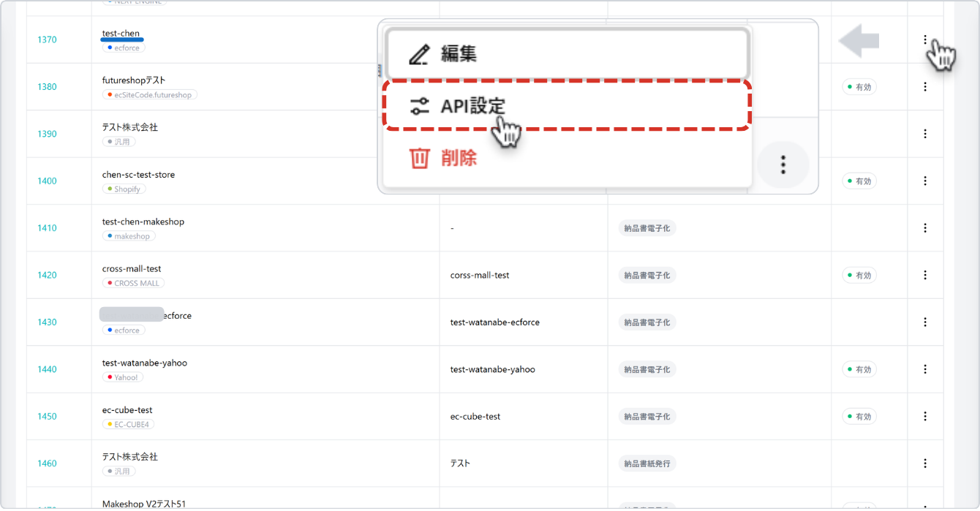The image size is (980, 511).
Task: Open the three-dot menu for row 1380
Action: 925,87
